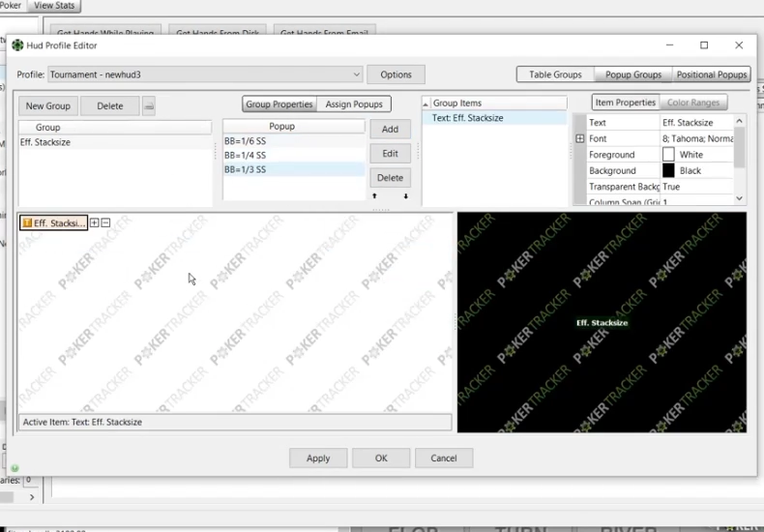
Task: Click the plus icon next to Eff. Stacksize item
Action: coord(94,222)
